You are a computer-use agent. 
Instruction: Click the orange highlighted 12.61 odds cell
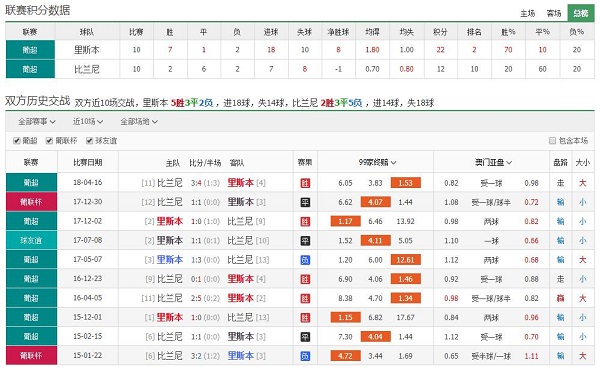(406, 260)
